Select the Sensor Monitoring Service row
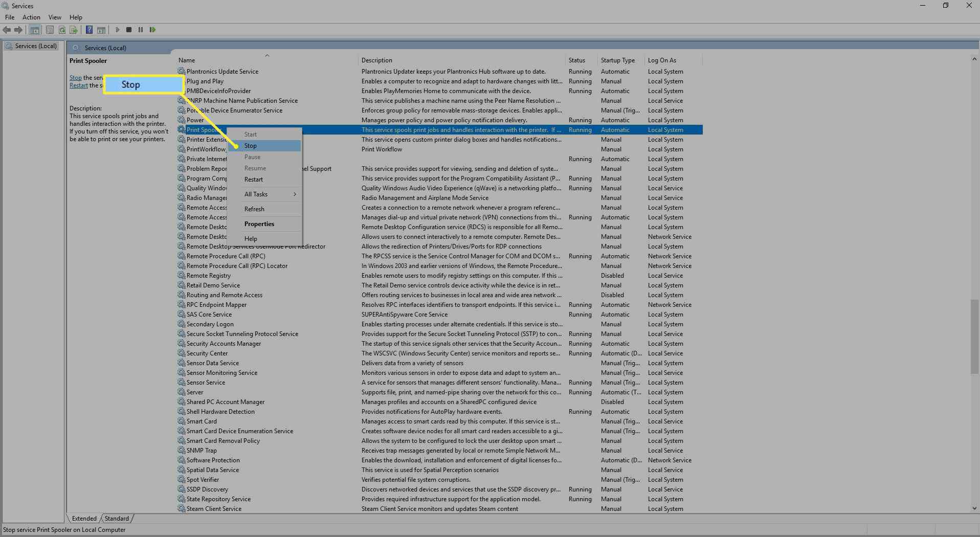Screen dimensions: 980x537 click(x=439, y=372)
